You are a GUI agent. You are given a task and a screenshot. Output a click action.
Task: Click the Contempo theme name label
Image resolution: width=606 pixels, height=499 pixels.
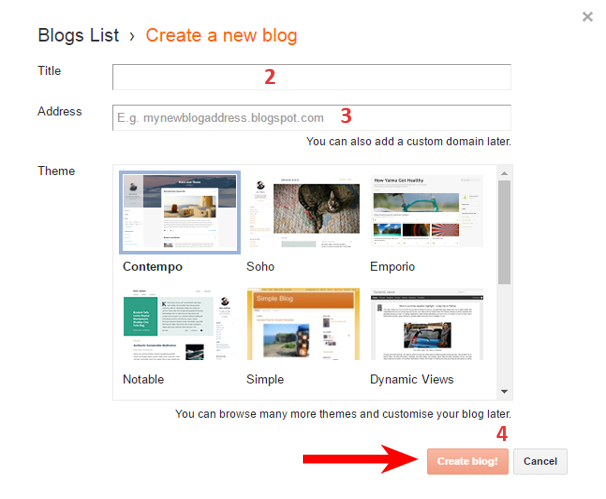pyautogui.click(x=153, y=267)
